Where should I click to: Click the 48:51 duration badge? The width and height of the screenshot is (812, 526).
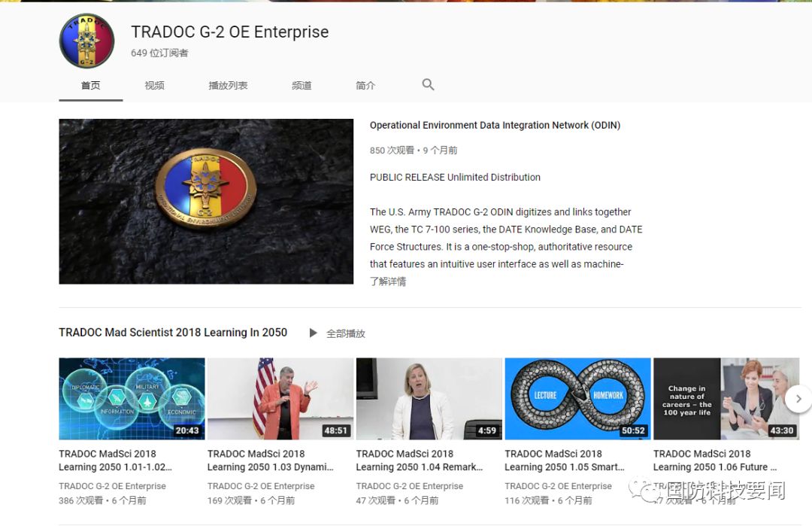click(335, 430)
